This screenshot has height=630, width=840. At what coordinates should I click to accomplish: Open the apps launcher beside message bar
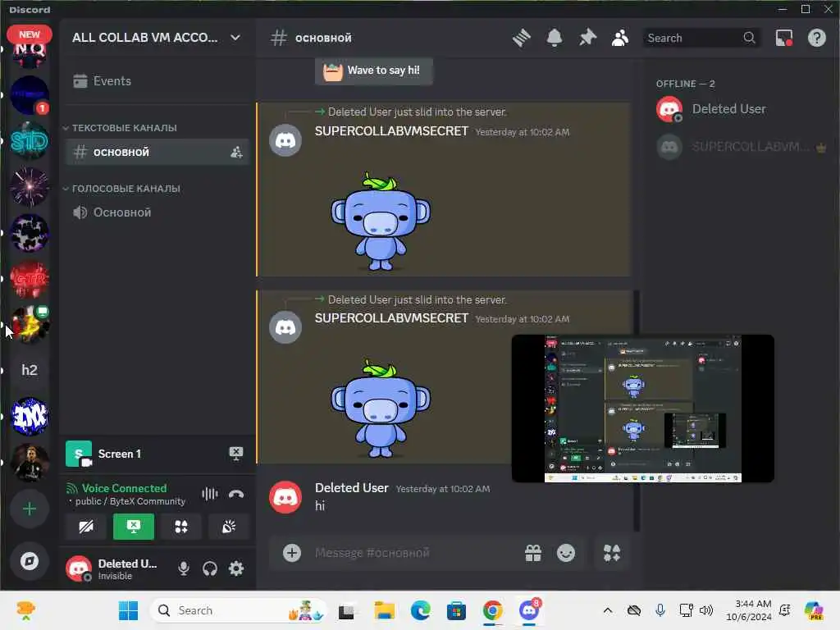tap(612, 553)
